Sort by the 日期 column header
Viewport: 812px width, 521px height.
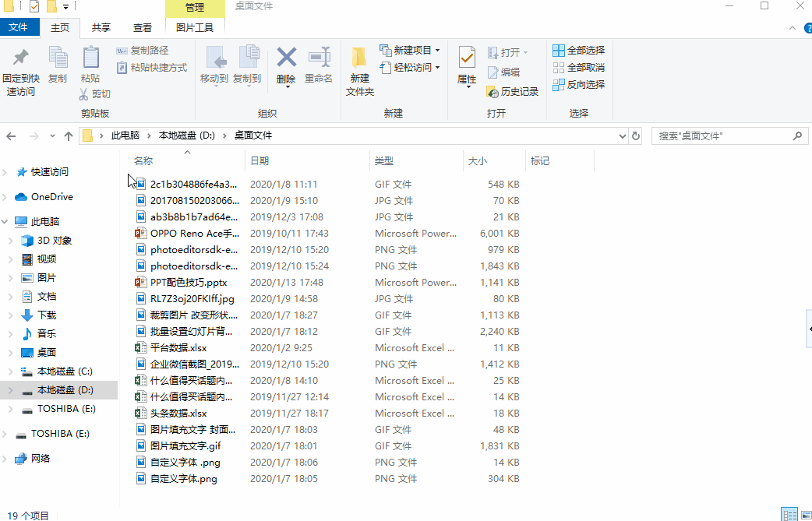(x=308, y=161)
